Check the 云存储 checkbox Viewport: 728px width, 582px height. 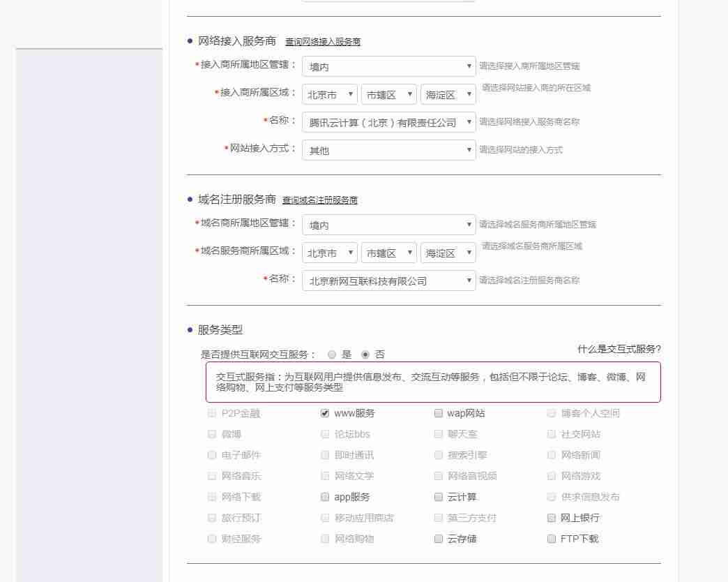tap(439, 538)
